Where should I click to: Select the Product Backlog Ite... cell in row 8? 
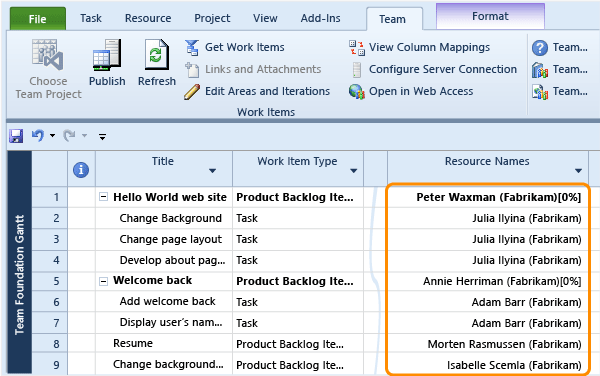coord(298,344)
